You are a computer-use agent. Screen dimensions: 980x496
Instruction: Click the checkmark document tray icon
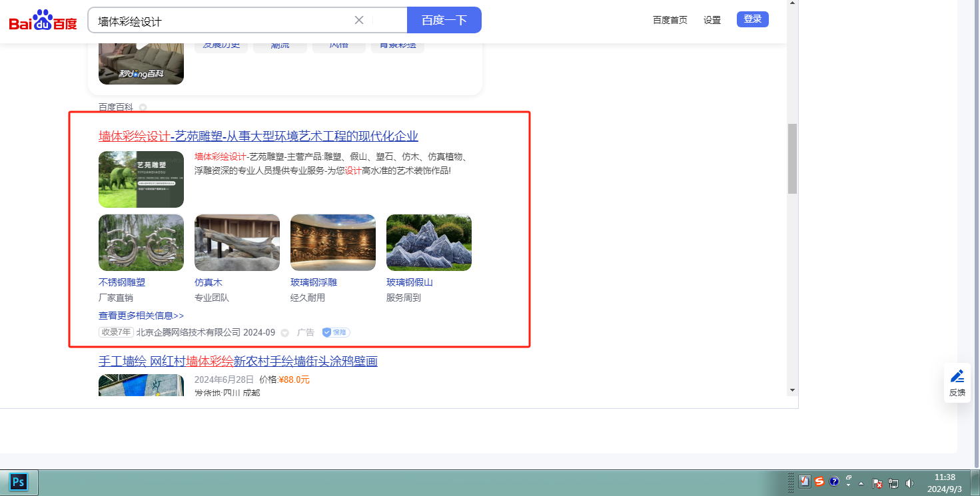tap(805, 481)
